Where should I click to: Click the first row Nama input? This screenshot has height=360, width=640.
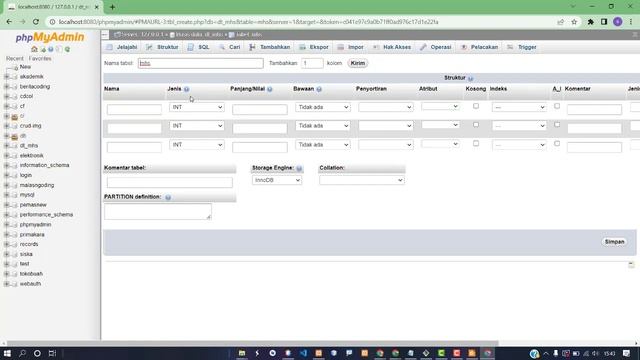134,109
